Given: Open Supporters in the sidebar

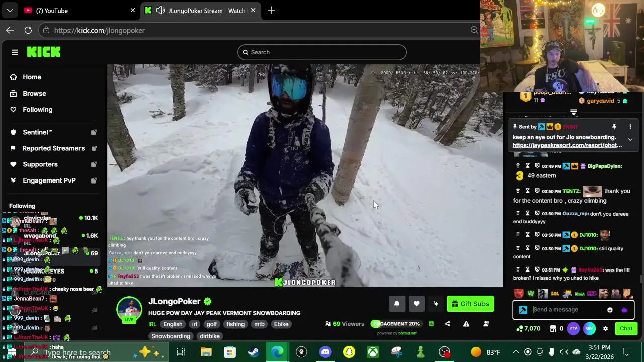Looking at the screenshot, I should 40,164.
